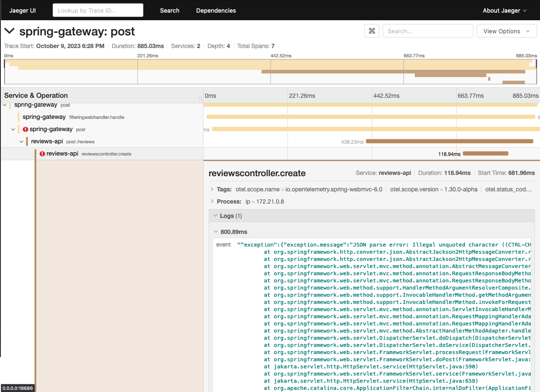
Task: Click the reviewscontroller.create detail heading
Action: coord(257,173)
